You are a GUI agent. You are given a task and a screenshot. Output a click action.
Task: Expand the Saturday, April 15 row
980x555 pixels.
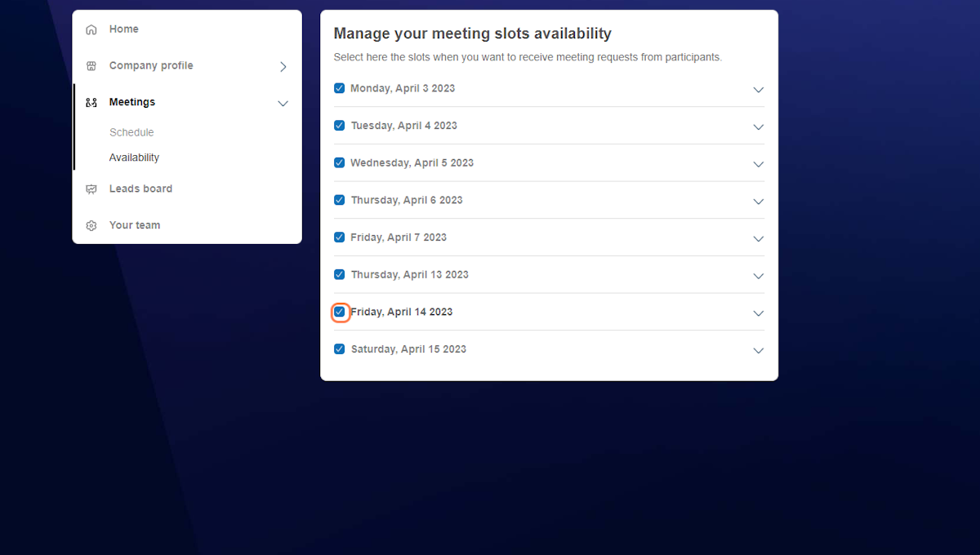758,350
